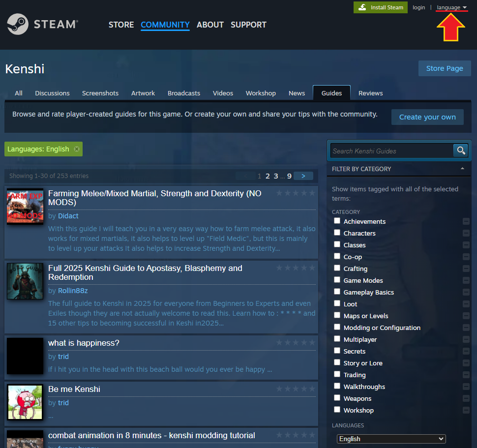Open author Didact's profile link
Image resolution: width=477 pixels, height=448 pixels.
click(x=68, y=216)
